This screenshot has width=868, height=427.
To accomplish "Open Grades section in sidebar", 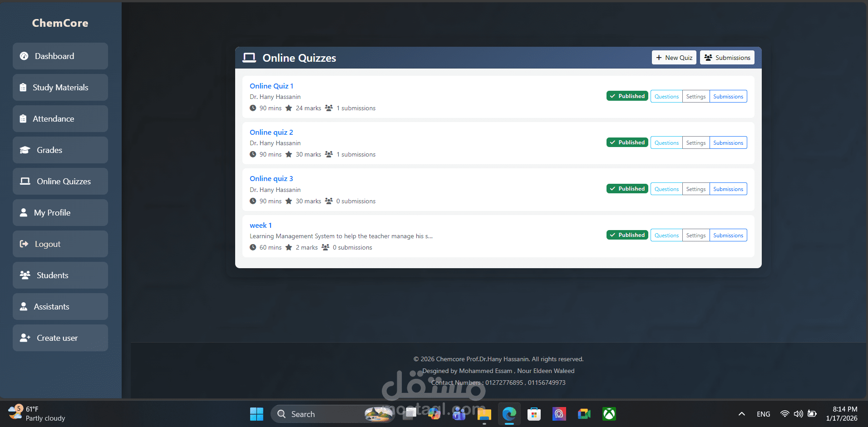I will pos(60,150).
